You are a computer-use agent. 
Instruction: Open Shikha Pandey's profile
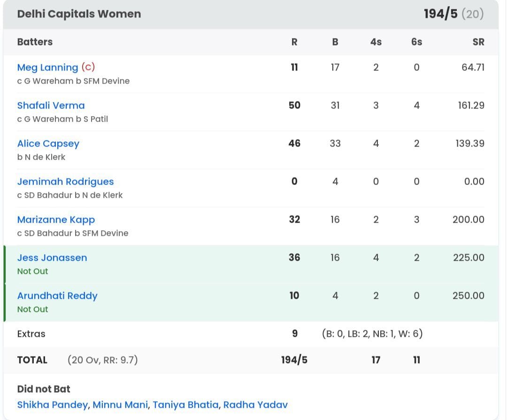pos(52,404)
